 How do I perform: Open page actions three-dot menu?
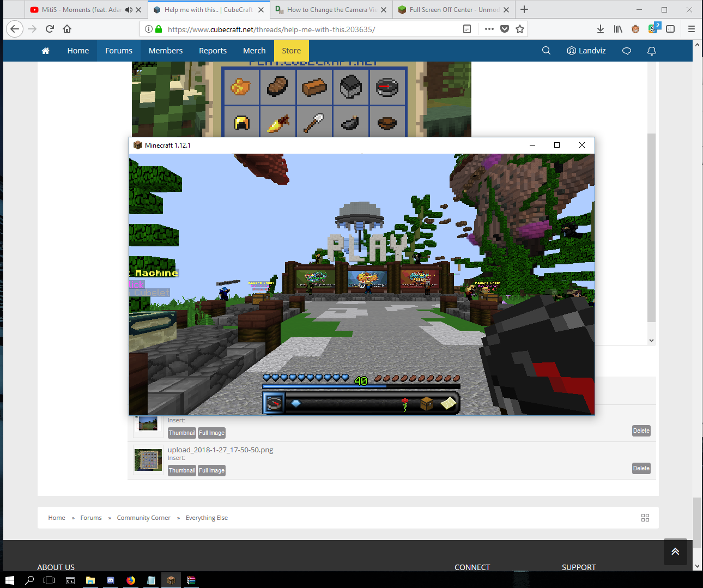(489, 29)
